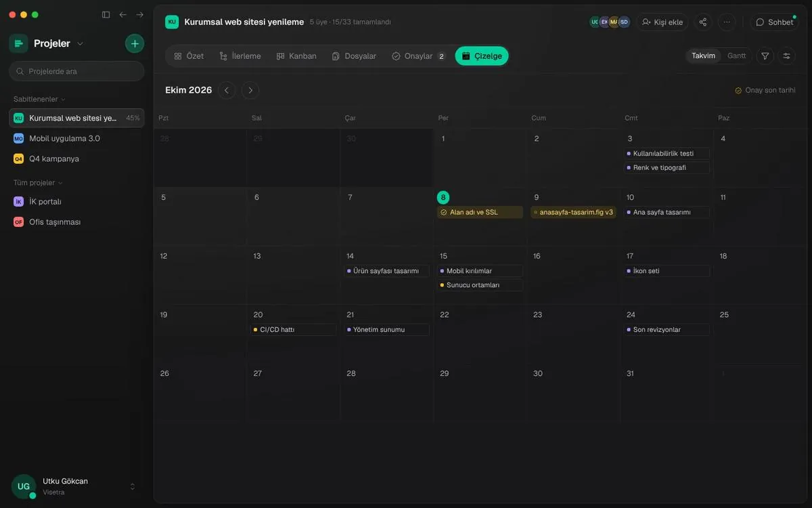The image size is (812, 508).
Task: Open Yönetim sunumu event
Action: click(386, 330)
